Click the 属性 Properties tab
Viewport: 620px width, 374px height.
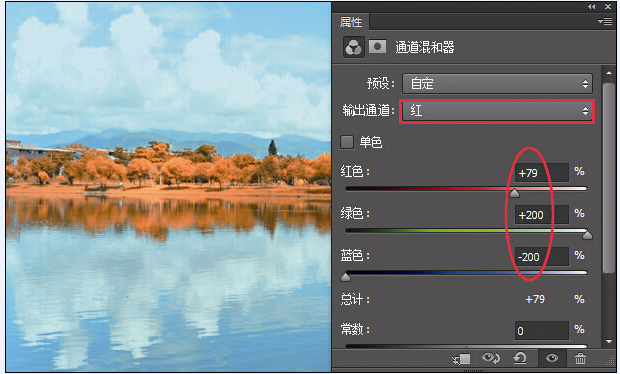point(351,22)
